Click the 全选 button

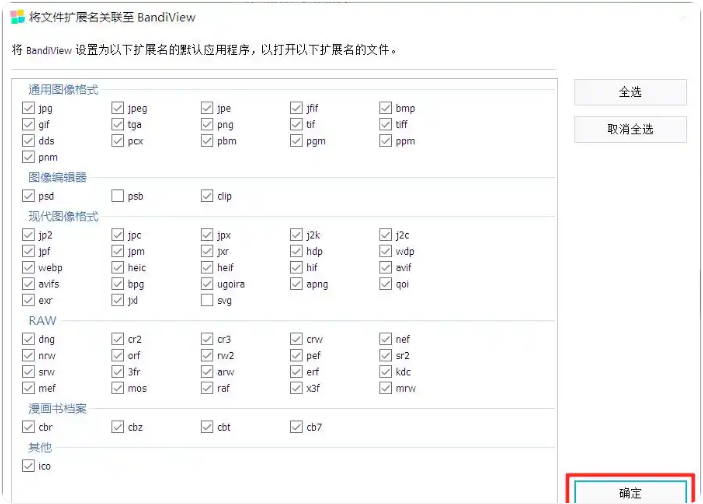tap(630, 92)
